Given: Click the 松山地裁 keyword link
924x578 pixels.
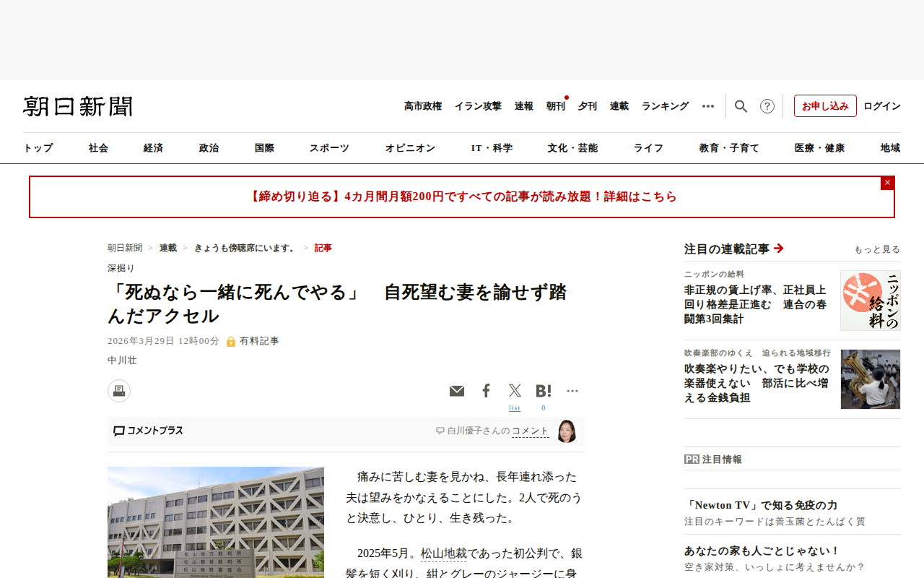Looking at the screenshot, I should click(444, 554).
